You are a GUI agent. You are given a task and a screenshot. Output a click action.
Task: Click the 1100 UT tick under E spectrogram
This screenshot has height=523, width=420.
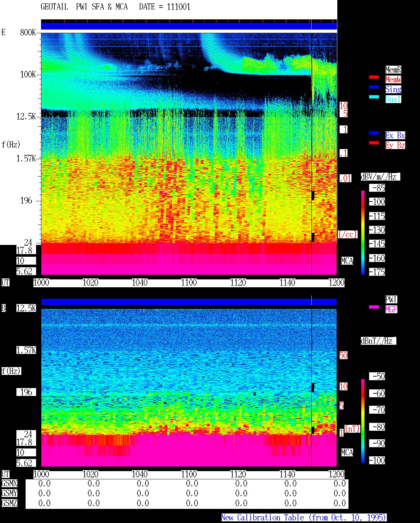(x=189, y=283)
